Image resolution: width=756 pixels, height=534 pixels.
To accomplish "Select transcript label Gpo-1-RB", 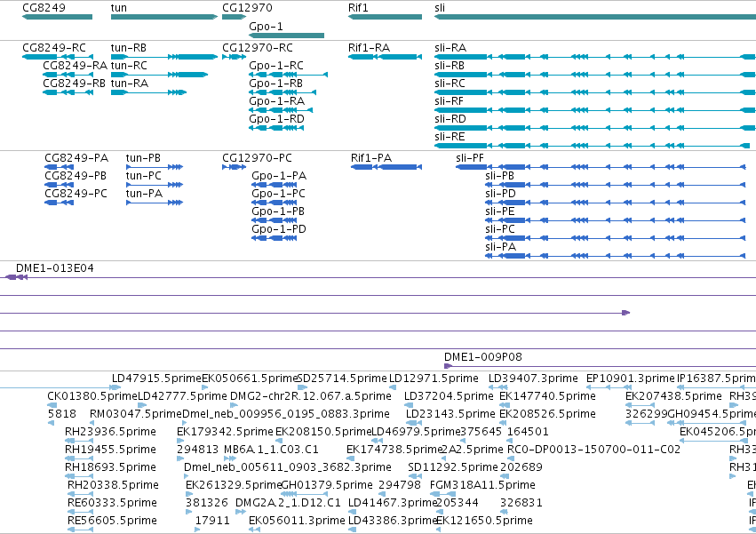I will coord(275,84).
